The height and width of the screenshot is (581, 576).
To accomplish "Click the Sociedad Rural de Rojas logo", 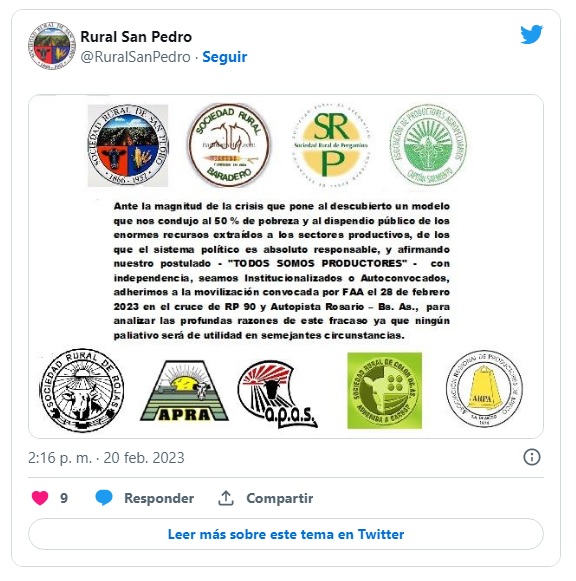I will pyautogui.click(x=82, y=391).
